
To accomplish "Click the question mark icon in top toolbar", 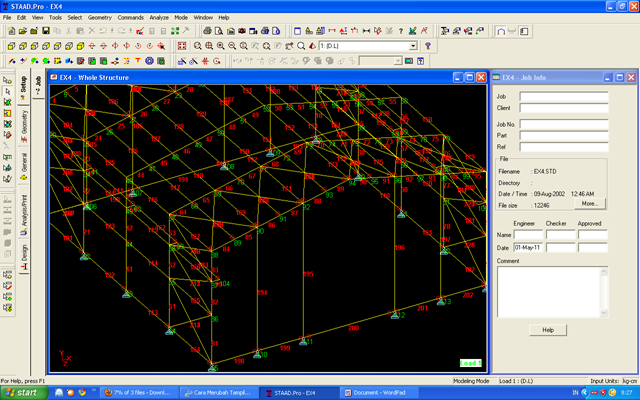I will 401,31.
